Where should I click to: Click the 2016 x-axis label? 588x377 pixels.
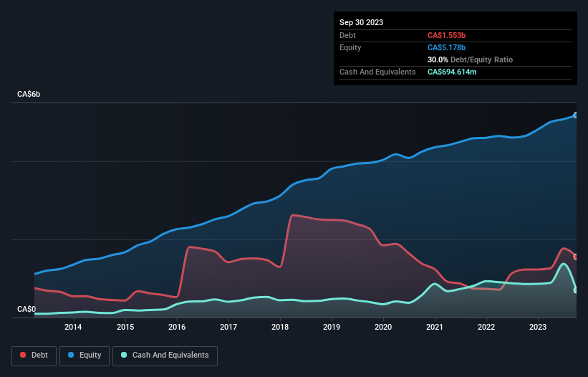click(x=177, y=327)
